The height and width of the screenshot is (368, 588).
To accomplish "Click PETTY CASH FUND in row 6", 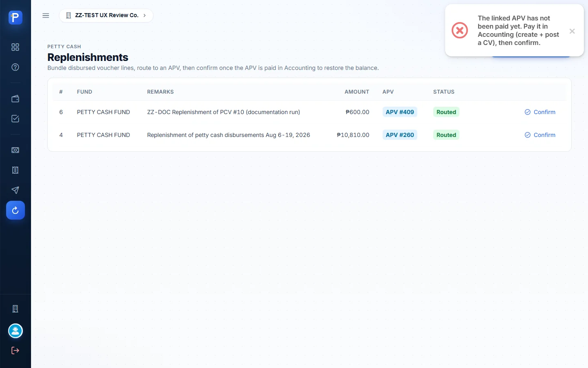I will pyautogui.click(x=103, y=112).
